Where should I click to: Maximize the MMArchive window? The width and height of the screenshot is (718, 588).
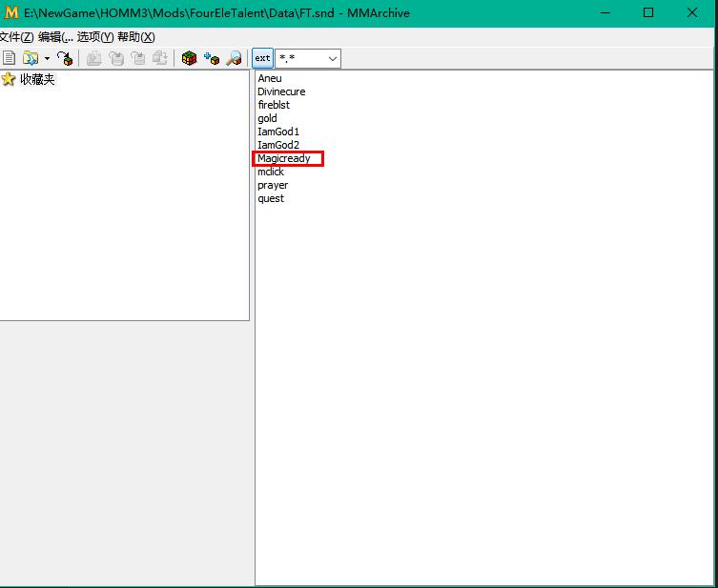(x=648, y=12)
